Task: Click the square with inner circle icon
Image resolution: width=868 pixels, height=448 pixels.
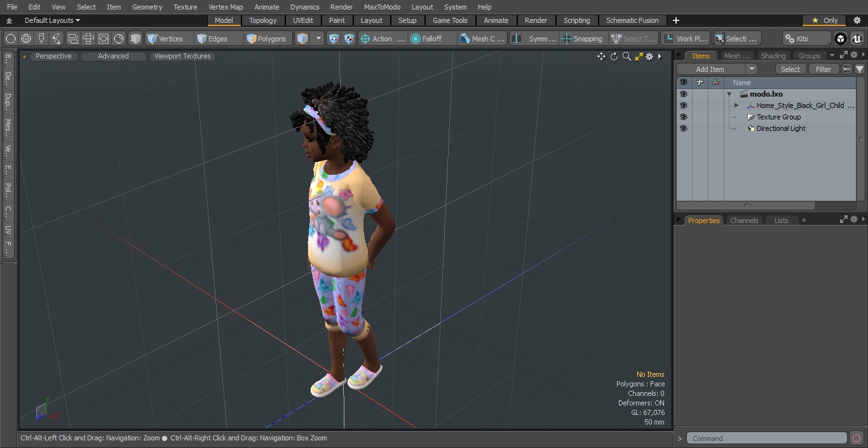Action: click(104, 39)
